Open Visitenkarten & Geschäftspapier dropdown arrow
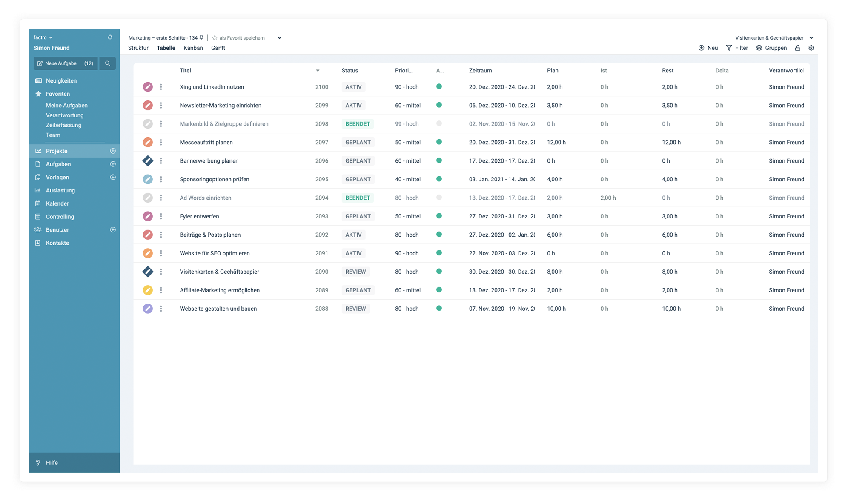Screen dimensions: 851x504 tap(811, 38)
